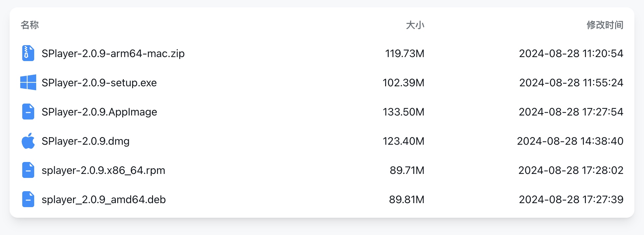Open the SPlayer-2.0.9.dmg file
Screen dimensions: 644x235
pos(85,141)
